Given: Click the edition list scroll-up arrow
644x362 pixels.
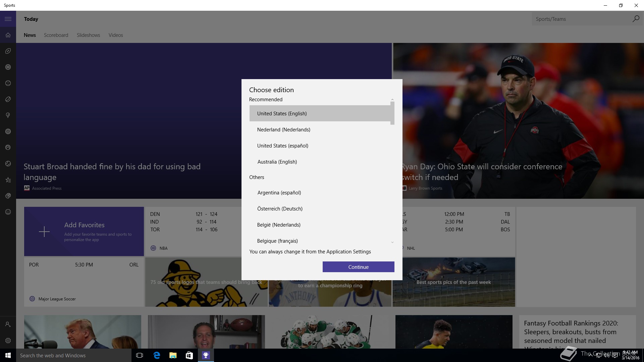Looking at the screenshot, I should point(392,100).
